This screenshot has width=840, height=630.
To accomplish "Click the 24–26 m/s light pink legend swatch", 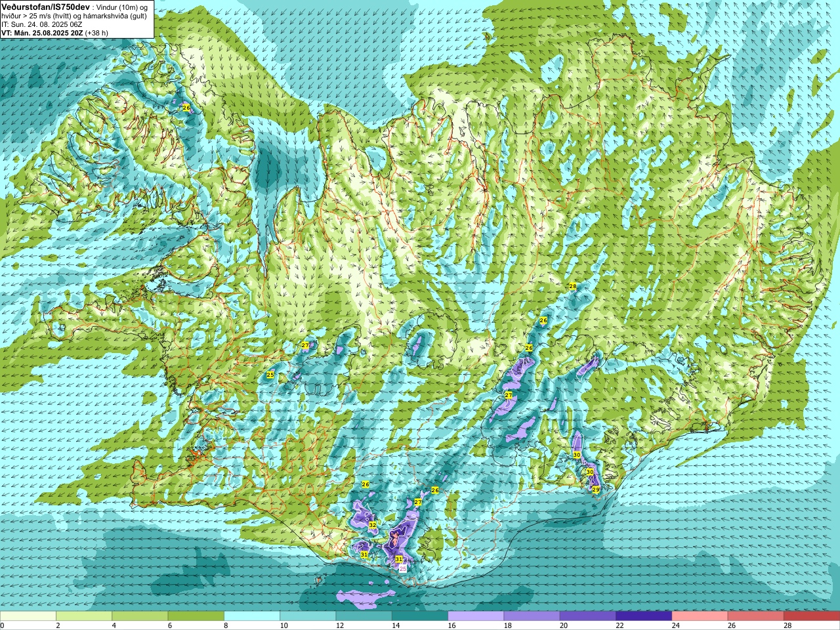I will (x=700, y=616).
